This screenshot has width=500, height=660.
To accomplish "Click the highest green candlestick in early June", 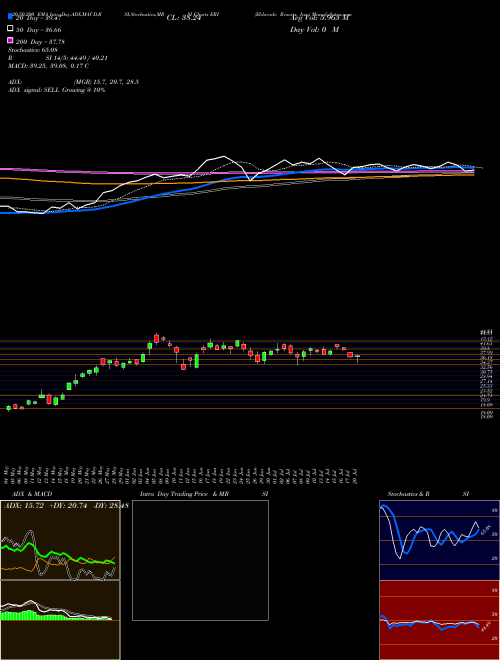I will 149,346.
